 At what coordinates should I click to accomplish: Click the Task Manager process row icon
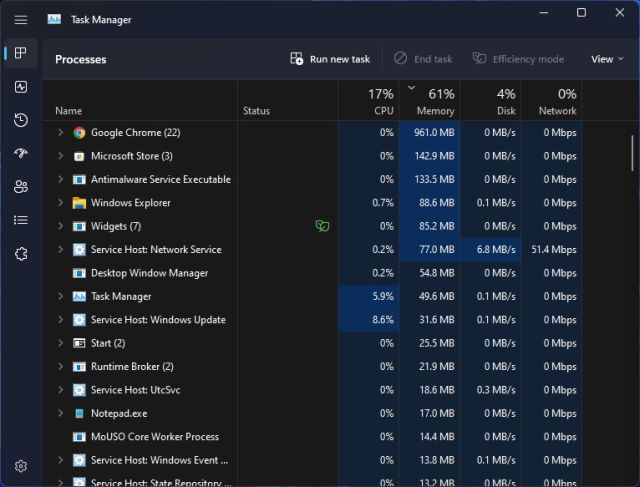[x=79, y=296]
